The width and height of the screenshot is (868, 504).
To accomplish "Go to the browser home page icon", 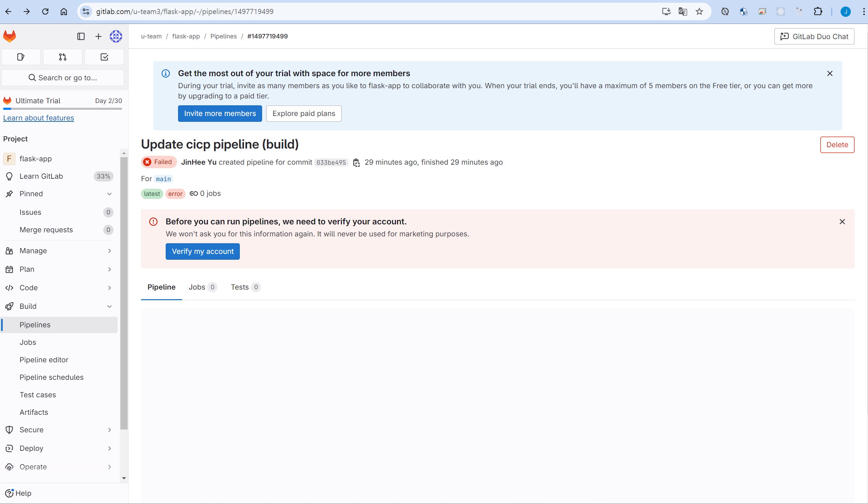I will click(x=64, y=12).
